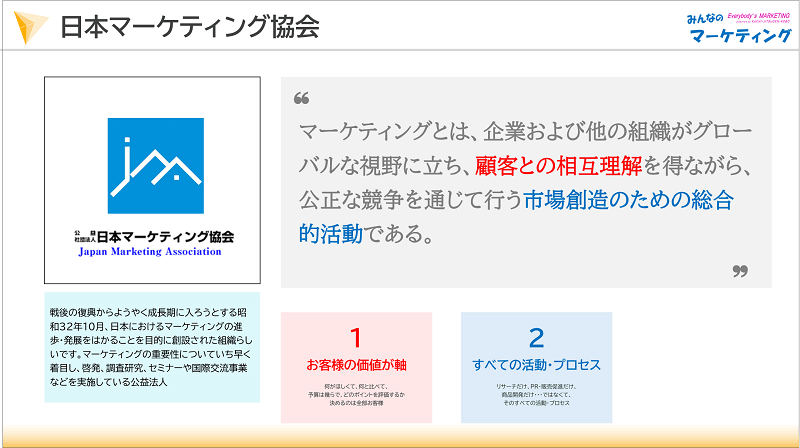Click the opening quotation mark icon
The width and height of the screenshot is (800, 448).
302,99
